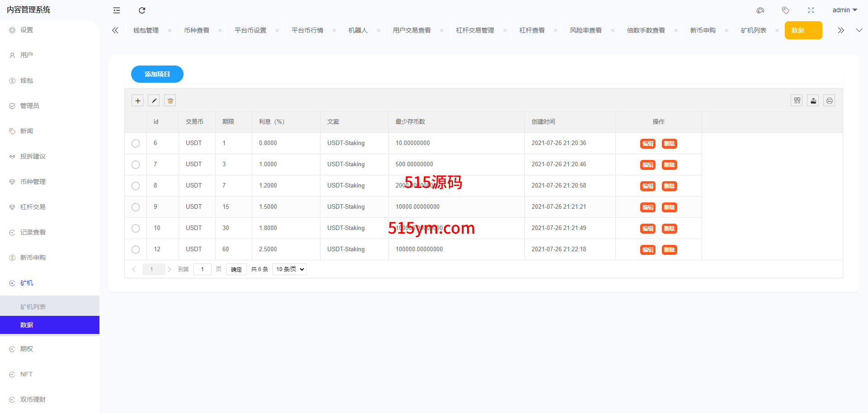Collapse sidebar with menu fold icon
Screen dimensions: 868x413
(x=117, y=10)
